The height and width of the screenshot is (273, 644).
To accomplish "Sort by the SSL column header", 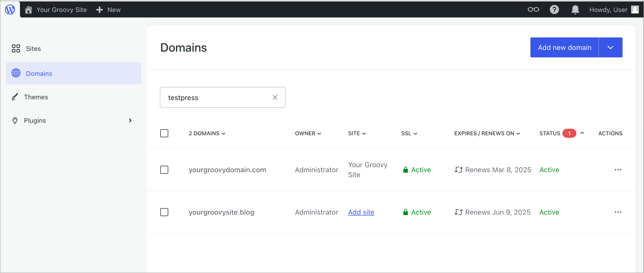I will (x=409, y=134).
